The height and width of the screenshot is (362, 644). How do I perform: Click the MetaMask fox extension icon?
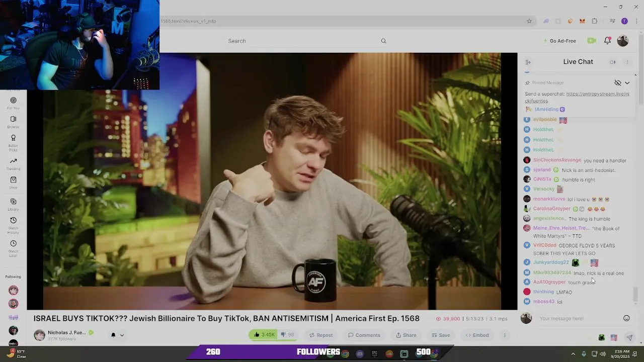582,21
